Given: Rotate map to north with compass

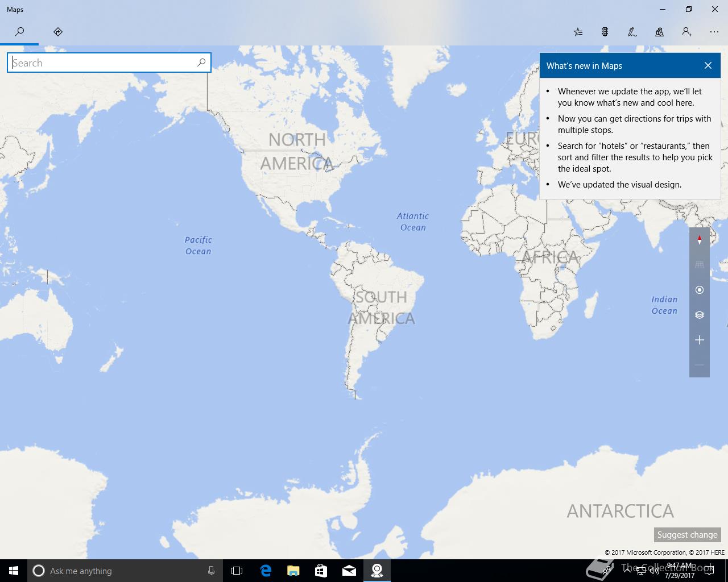Looking at the screenshot, I should [x=700, y=240].
